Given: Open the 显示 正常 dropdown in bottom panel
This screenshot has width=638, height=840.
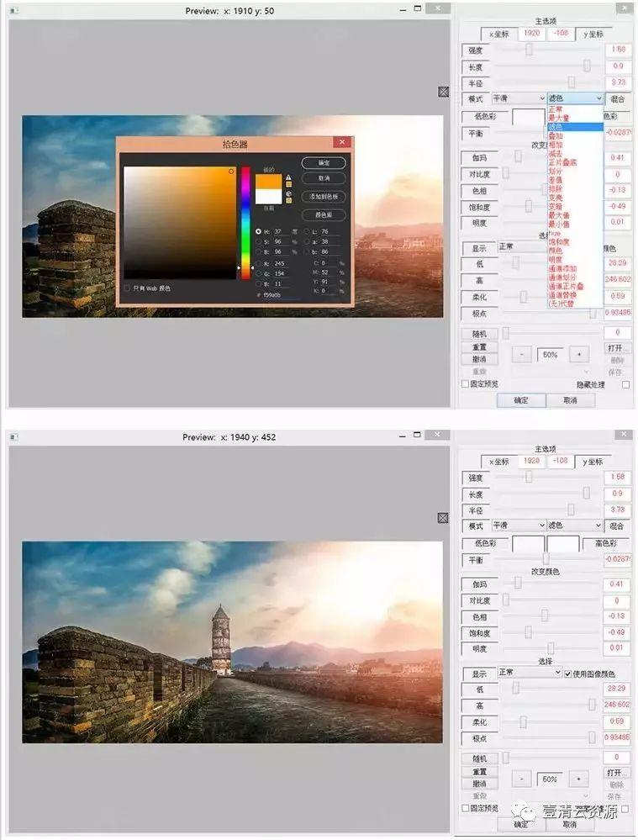Looking at the screenshot, I should click(530, 672).
